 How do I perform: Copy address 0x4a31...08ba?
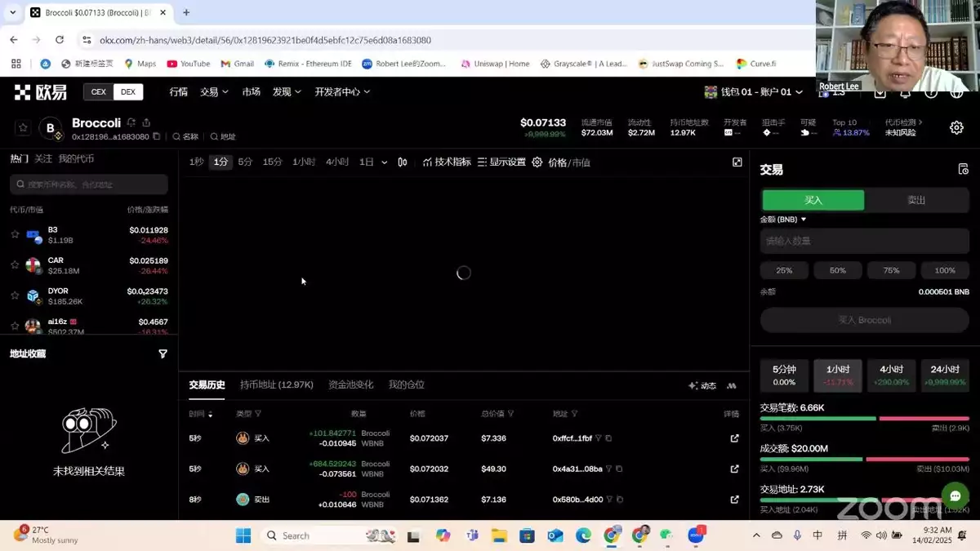pos(619,469)
